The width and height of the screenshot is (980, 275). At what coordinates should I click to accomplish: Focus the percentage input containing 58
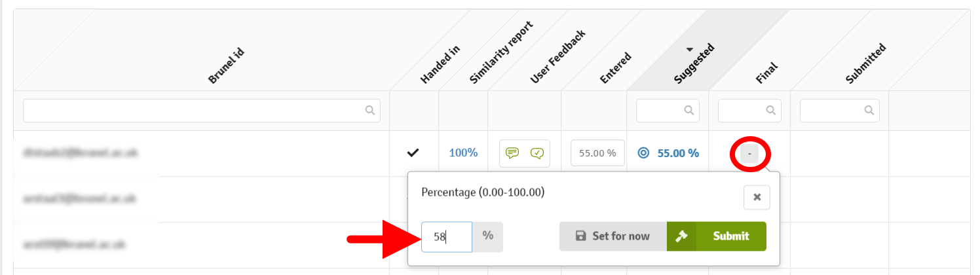coord(446,236)
